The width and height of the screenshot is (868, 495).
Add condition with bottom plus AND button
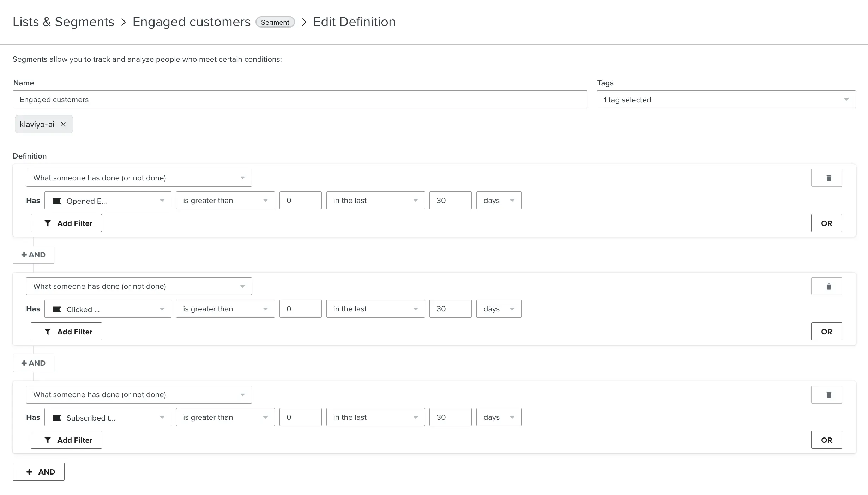click(38, 472)
